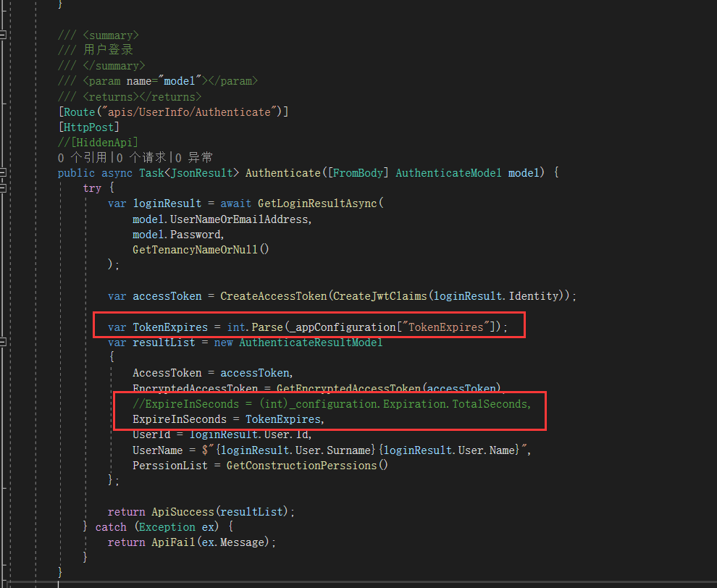Image resolution: width=717 pixels, height=588 pixels.
Task: Click the GetTenancyNameOrNull() call
Action: [201, 250]
